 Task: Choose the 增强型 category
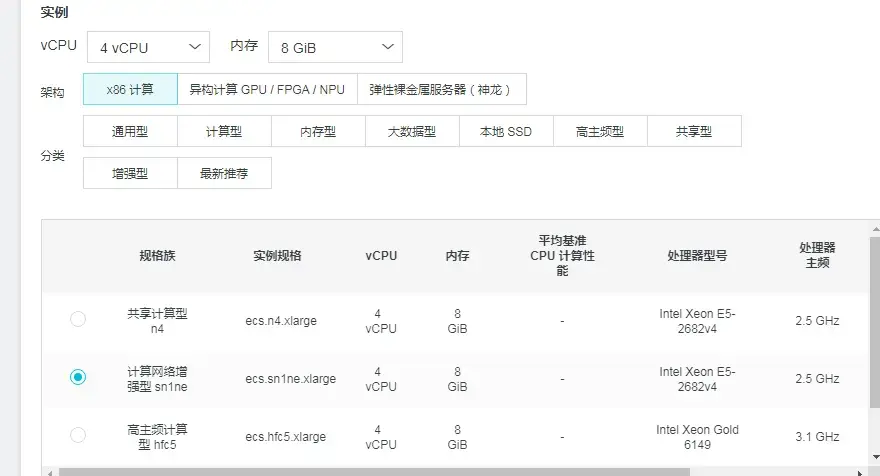pyautogui.click(x=130, y=173)
